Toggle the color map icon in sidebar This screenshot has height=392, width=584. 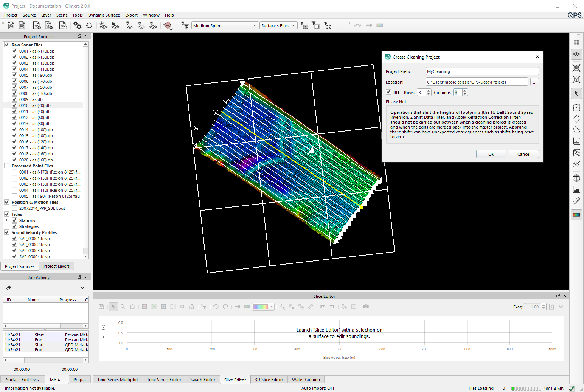(576, 215)
